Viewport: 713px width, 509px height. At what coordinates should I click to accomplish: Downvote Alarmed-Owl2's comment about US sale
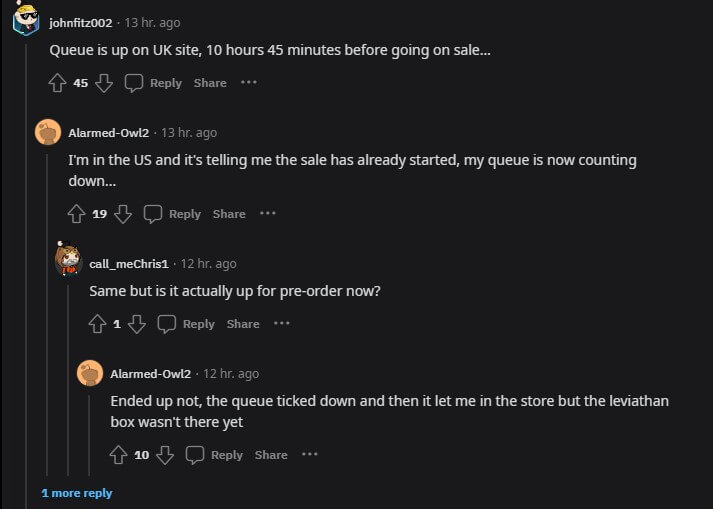[123, 214]
